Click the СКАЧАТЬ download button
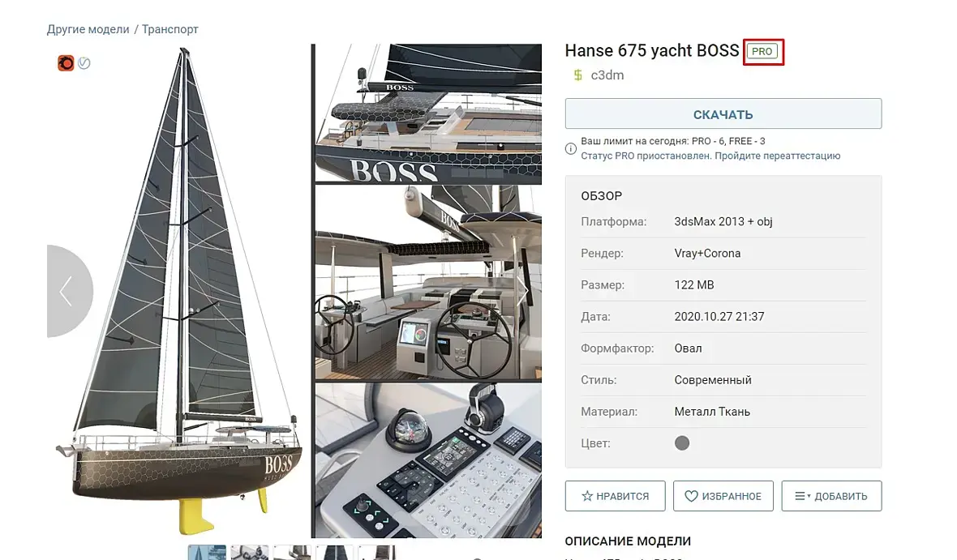The image size is (957, 560). point(723,114)
